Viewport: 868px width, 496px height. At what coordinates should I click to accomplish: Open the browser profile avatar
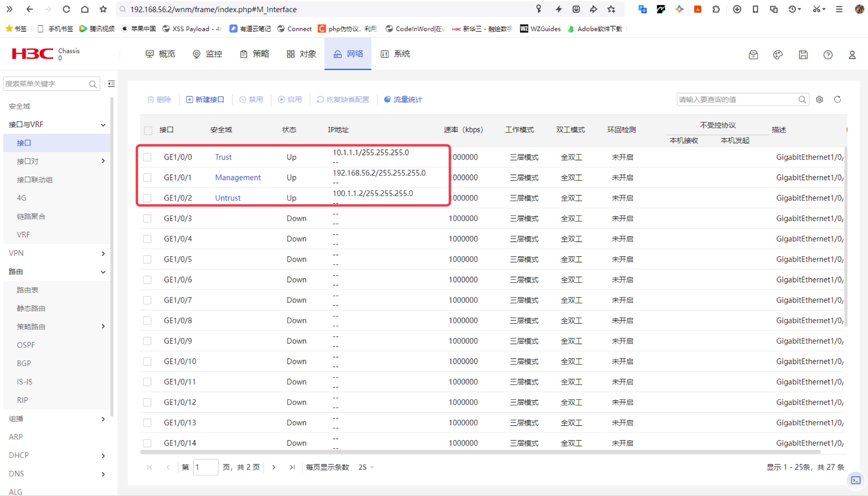[859, 9]
